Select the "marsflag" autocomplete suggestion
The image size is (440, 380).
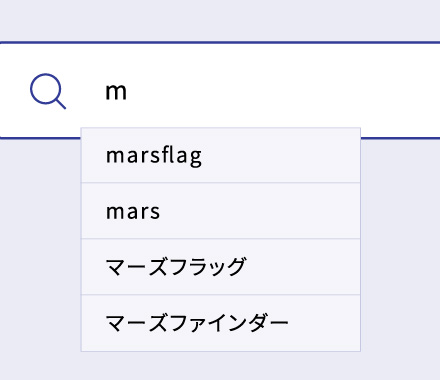tap(221, 155)
